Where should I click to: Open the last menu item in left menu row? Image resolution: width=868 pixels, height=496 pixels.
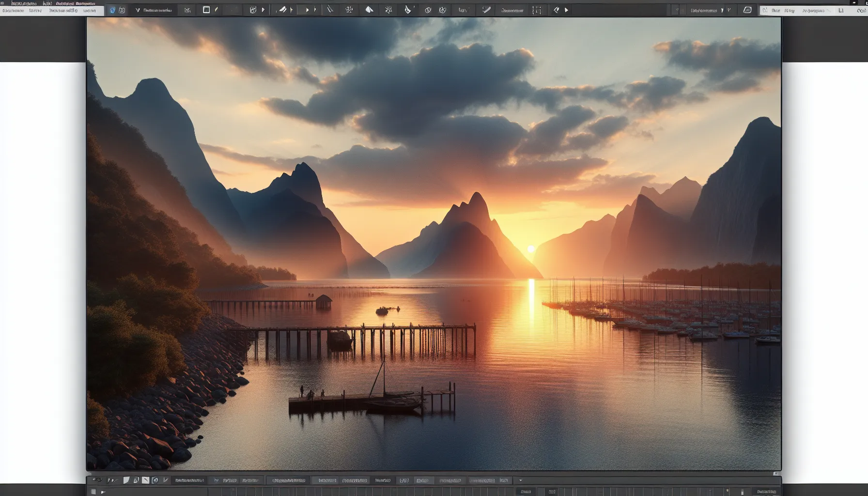(x=89, y=10)
